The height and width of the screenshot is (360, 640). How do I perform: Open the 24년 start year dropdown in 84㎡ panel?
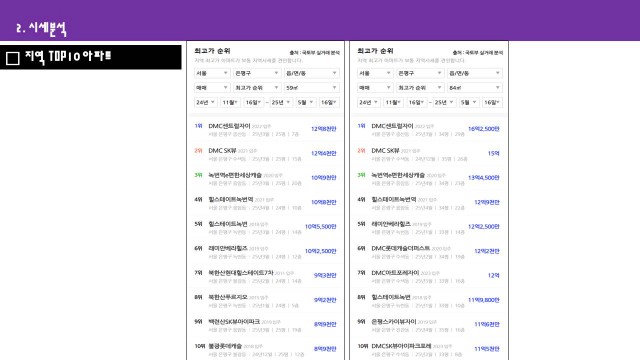click(369, 102)
